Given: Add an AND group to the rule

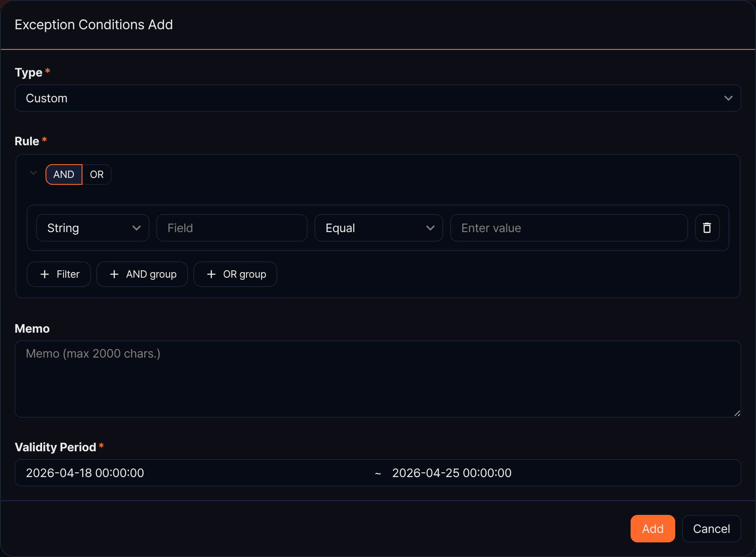Looking at the screenshot, I should 142,274.
